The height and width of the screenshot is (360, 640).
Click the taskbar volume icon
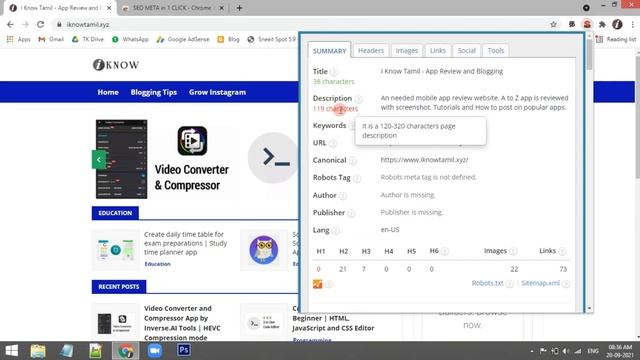(x=566, y=351)
